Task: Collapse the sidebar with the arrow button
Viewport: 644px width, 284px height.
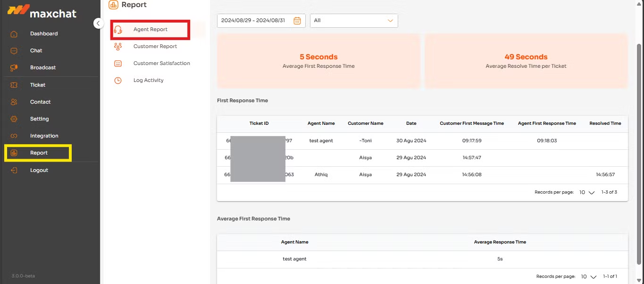Action: click(98, 23)
